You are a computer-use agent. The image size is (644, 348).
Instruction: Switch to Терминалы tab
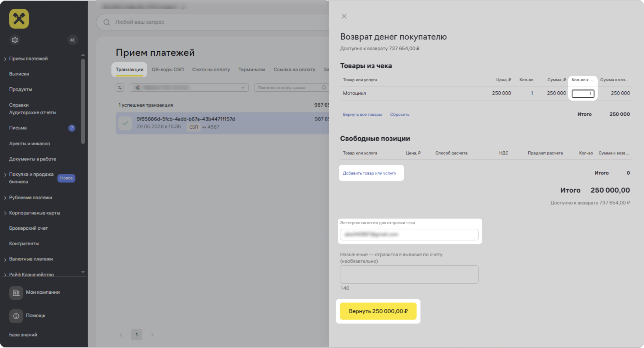coord(252,69)
